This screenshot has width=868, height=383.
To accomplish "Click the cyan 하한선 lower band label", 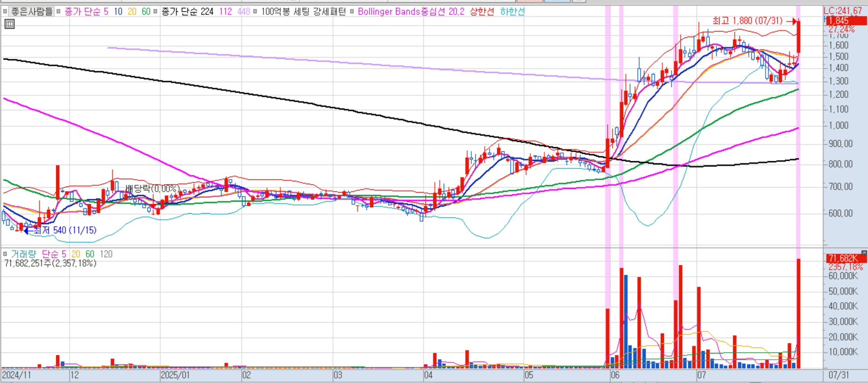I will [x=512, y=11].
